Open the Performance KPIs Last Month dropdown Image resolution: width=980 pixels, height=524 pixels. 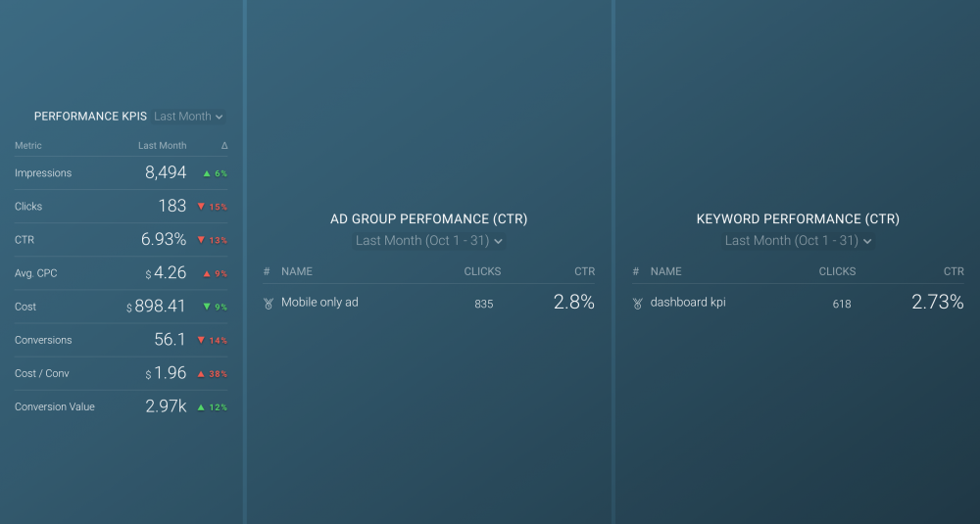pyautogui.click(x=188, y=117)
